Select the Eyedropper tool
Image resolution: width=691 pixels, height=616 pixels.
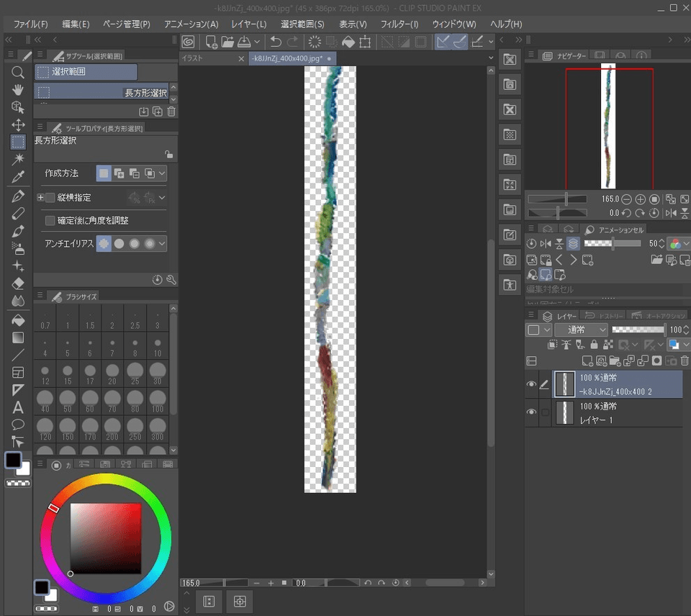[x=18, y=178]
